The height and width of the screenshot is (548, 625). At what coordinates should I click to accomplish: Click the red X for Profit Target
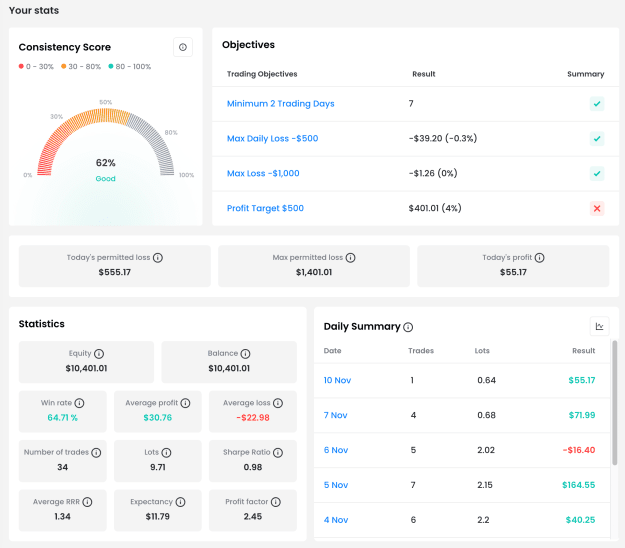pyautogui.click(x=597, y=208)
